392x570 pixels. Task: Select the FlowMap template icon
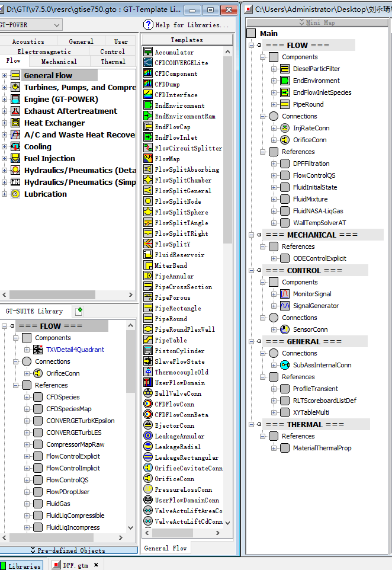pos(148,158)
